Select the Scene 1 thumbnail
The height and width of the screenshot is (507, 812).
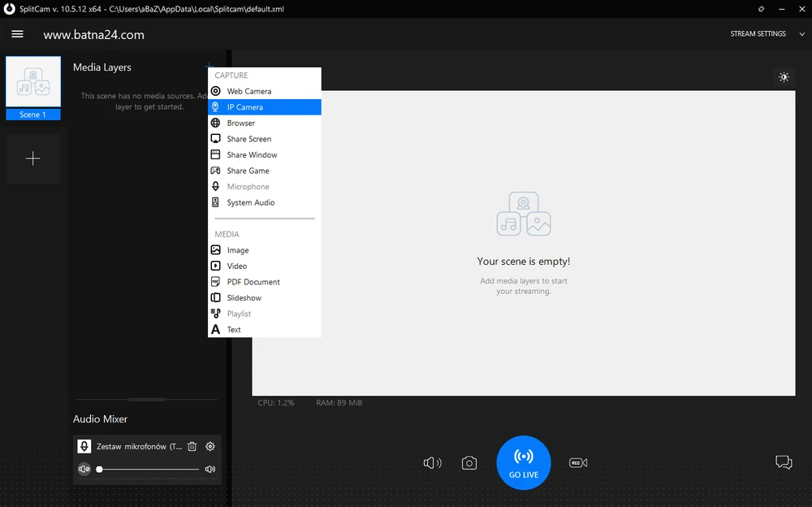(x=33, y=82)
